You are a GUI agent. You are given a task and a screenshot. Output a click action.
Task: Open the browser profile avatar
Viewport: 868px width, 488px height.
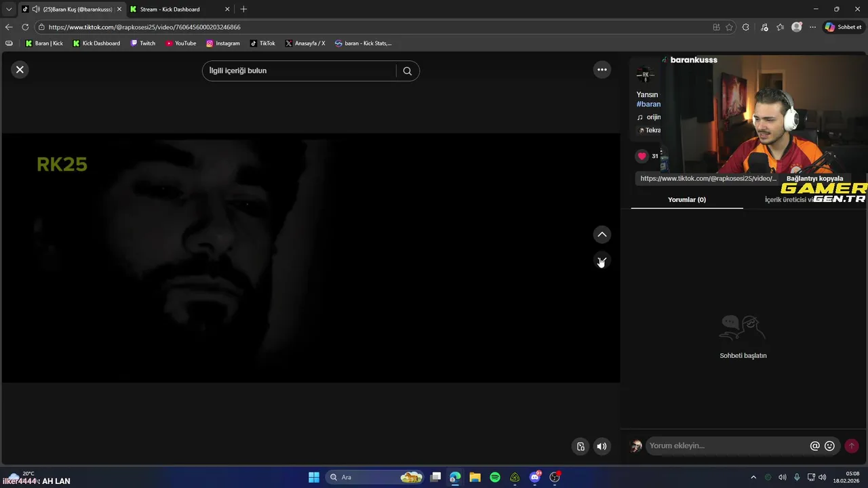797,27
